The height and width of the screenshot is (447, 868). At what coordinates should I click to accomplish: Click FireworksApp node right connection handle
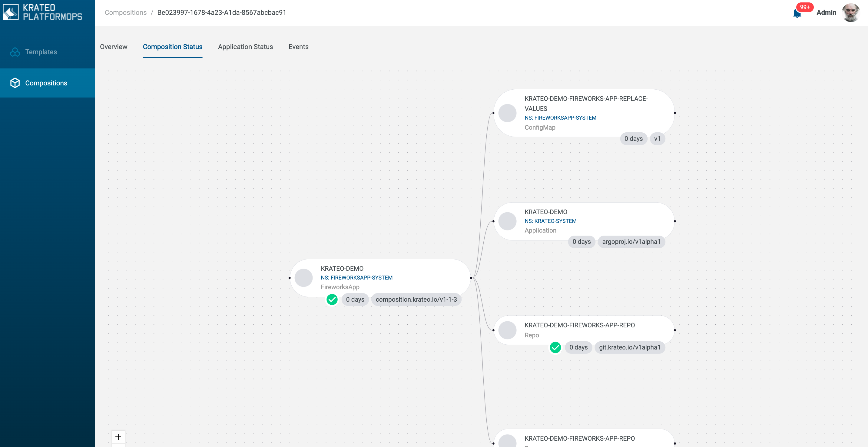click(471, 278)
